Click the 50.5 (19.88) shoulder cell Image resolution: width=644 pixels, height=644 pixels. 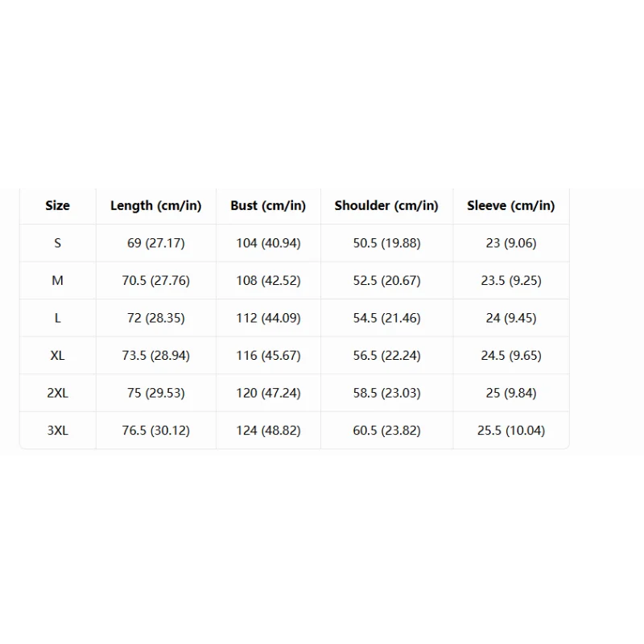click(386, 243)
